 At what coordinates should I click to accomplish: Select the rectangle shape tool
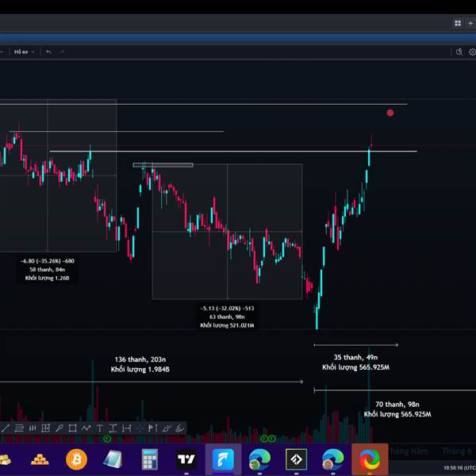click(x=72, y=428)
